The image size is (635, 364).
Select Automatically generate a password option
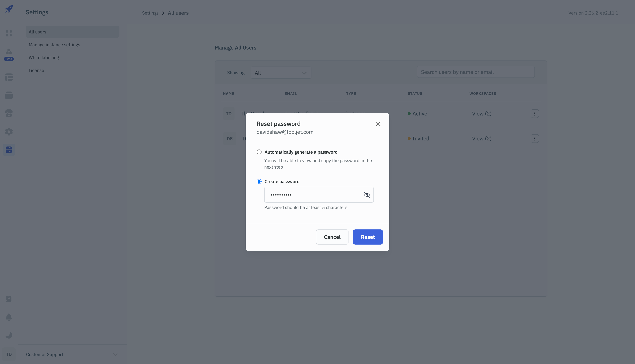click(x=259, y=152)
